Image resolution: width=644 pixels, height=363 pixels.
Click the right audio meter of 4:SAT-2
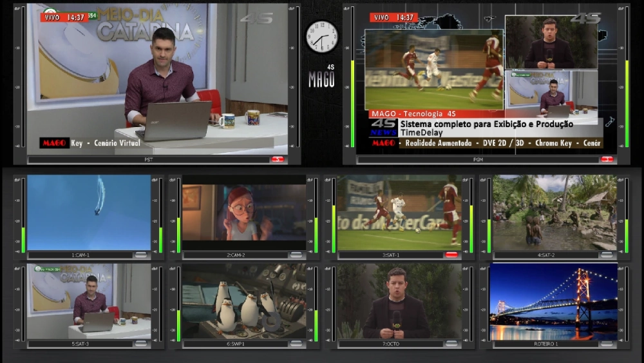[x=627, y=215]
